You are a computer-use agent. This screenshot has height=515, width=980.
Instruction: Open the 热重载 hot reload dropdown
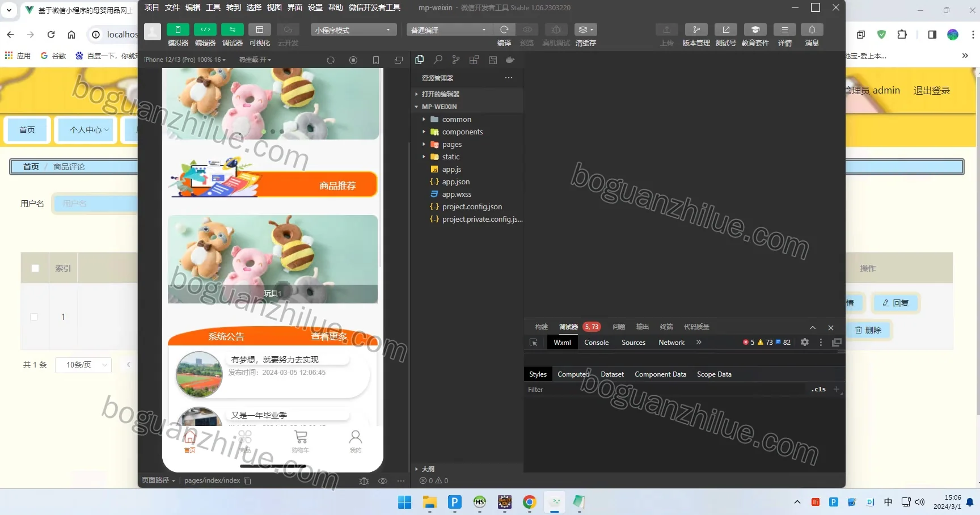pos(255,60)
